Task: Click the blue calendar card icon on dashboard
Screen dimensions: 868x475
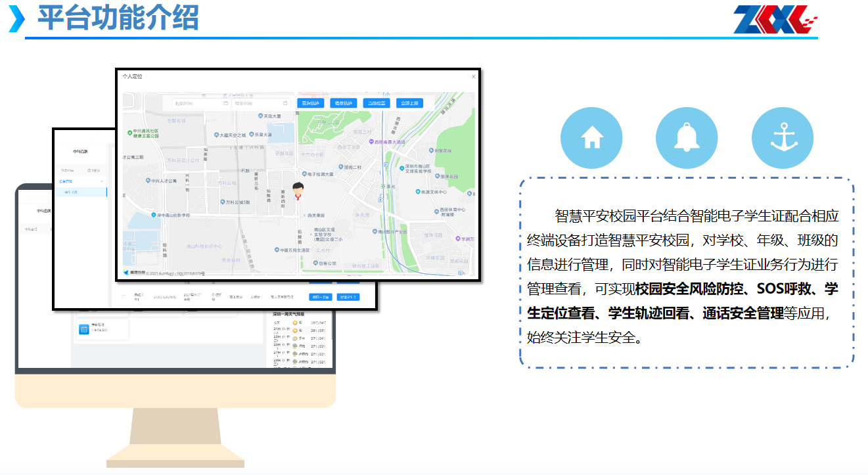Action: (x=84, y=330)
